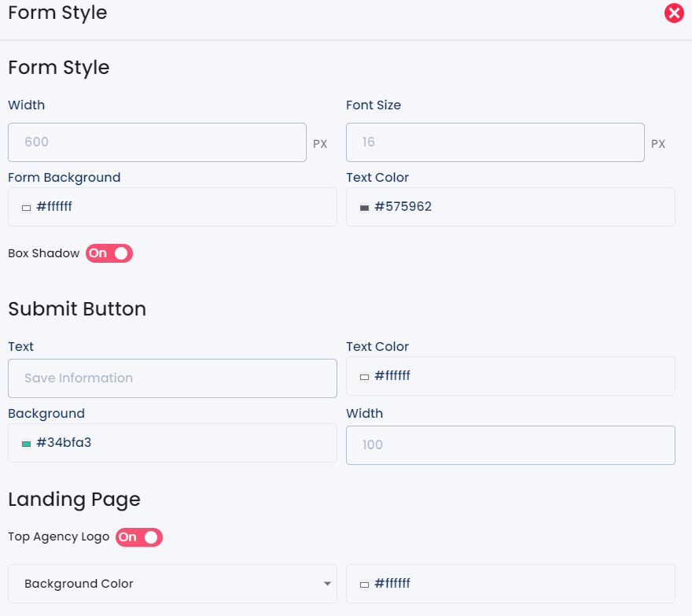The height and width of the screenshot is (616, 692).
Task: Click the Form Background white color swatch
Action: tap(27, 208)
